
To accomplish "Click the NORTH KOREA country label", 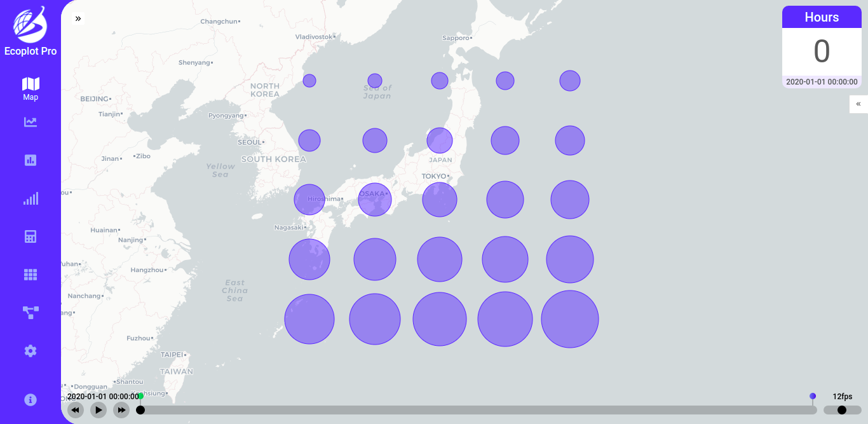I will click(265, 90).
